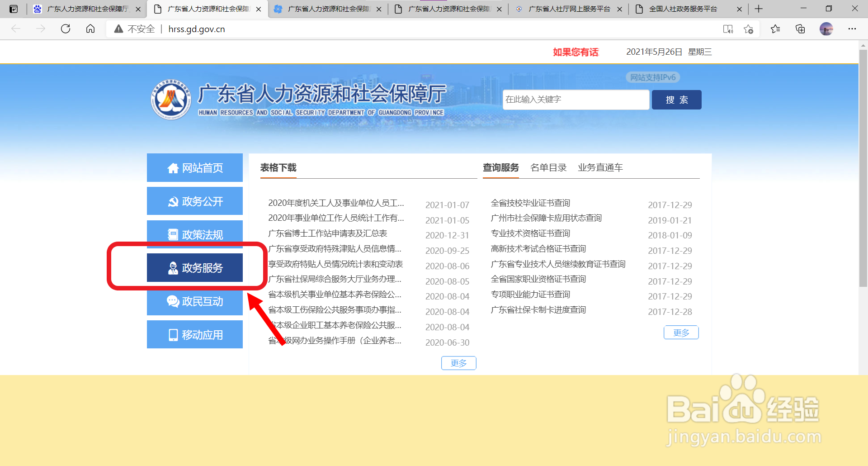The image size is (868, 466).
Task: Click the 如果您有话 scrolling notice
Action: tap(576, 52)
